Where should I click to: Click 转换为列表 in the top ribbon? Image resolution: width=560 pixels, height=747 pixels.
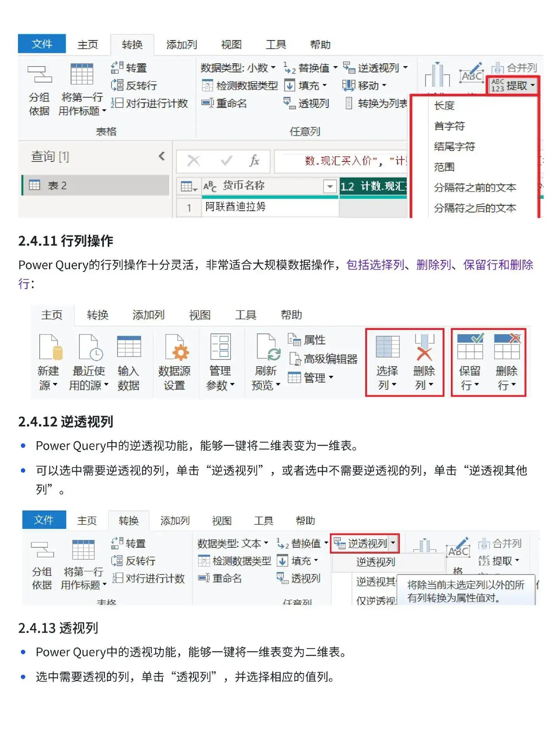click(375, 103)
